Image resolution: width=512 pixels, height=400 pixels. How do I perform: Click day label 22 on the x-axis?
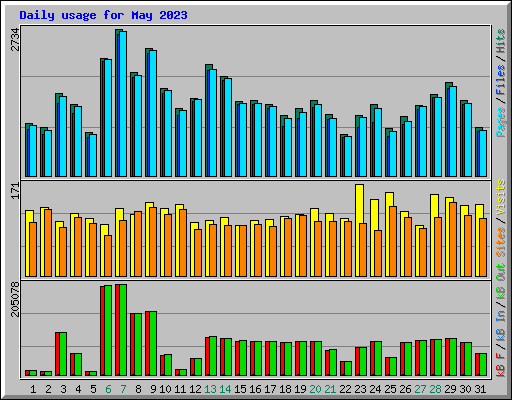pos(345,389)
